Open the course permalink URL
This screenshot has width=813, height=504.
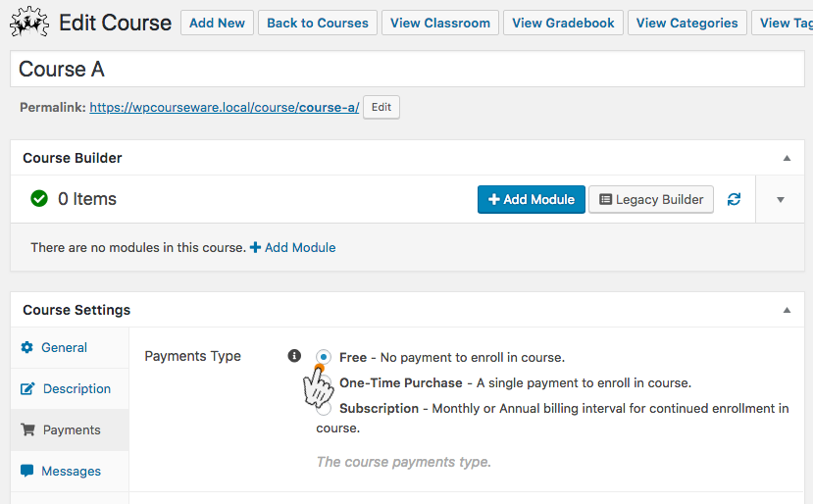pyautogui.click(x=224, y=107)
